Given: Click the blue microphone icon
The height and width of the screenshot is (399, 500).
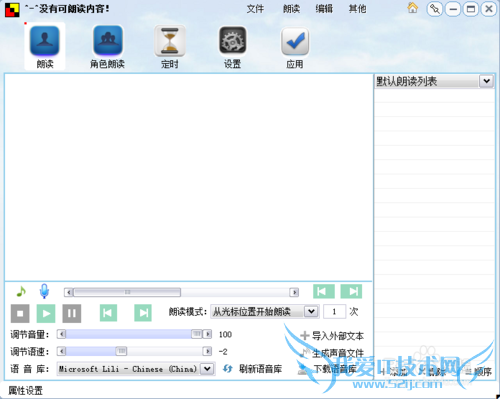Looking at the screenshot, I should [44, 291].
